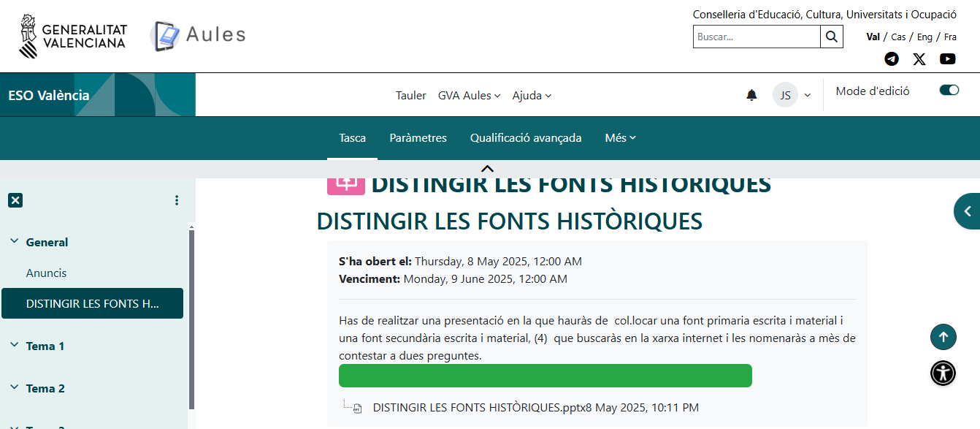Open the YouTube social icon
This screenshot has width=980, height=429.
point(947,59)
